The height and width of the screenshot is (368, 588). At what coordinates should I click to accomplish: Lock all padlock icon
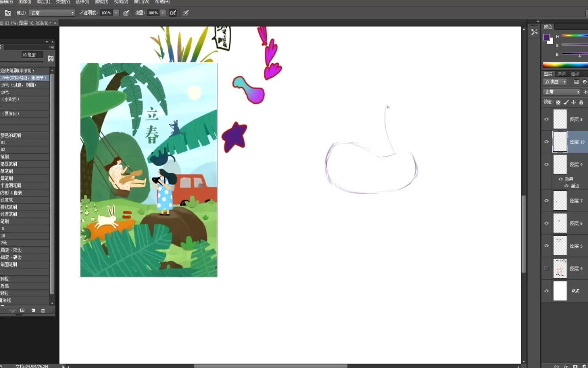(x=581, y=102)
